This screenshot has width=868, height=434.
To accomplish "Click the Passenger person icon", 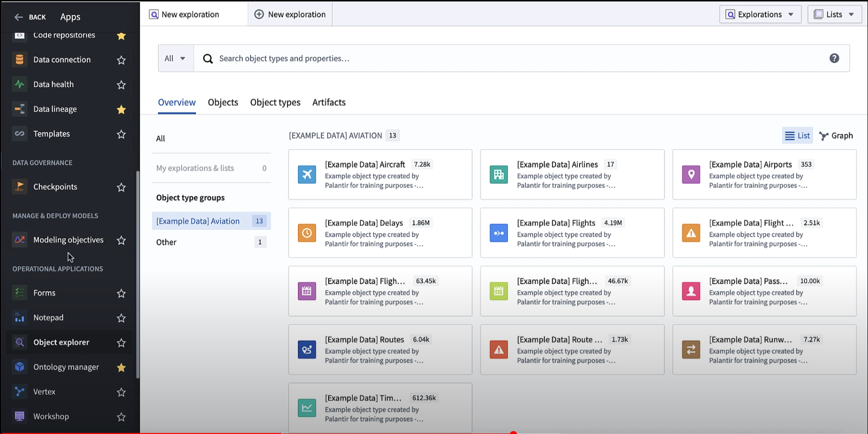I will coord(691,291).
